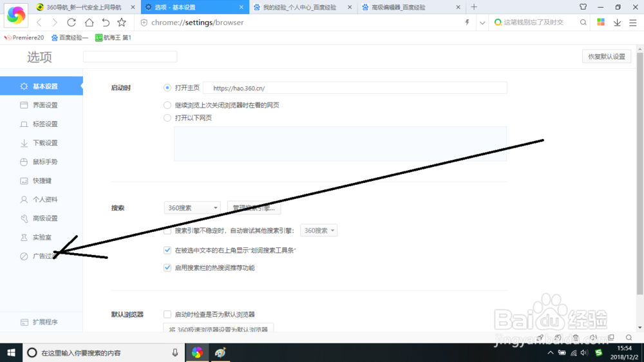Open the 360搜索 default engine dropdown

click(192, 208)
